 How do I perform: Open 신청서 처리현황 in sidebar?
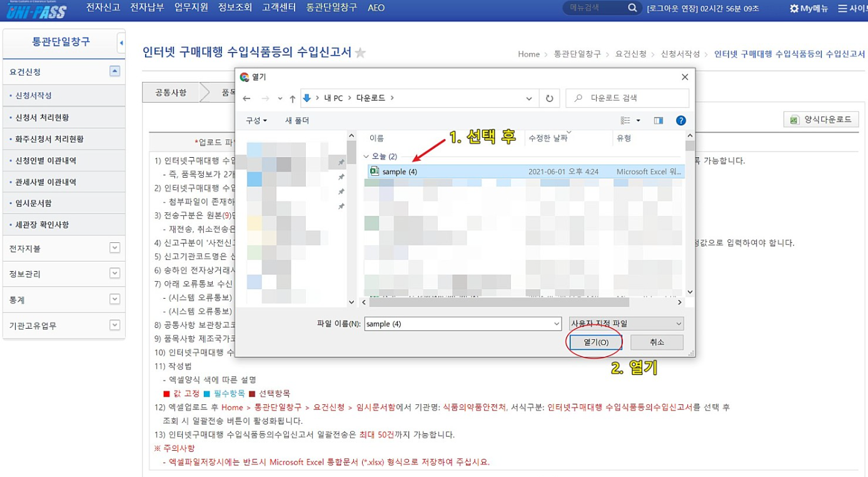coord(42,117)
